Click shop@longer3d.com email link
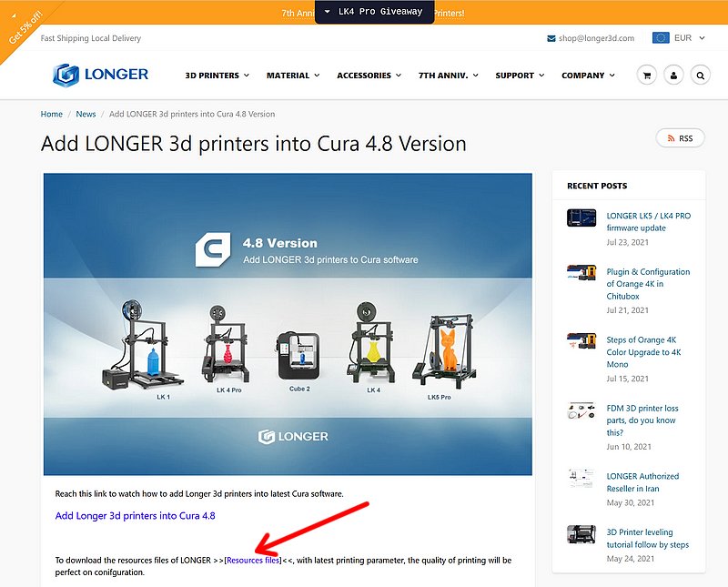 point(596,38)
